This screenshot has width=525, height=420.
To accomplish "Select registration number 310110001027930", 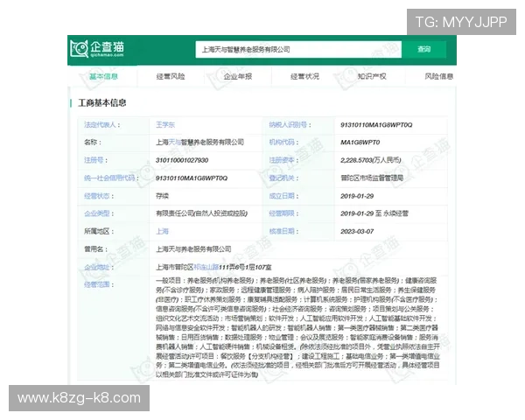I will 182,160.
